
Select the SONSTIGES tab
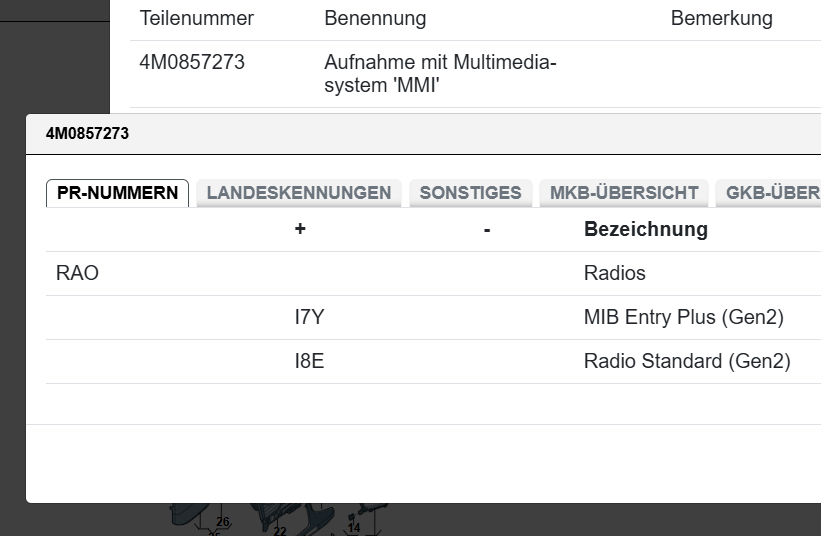(470, 193)
